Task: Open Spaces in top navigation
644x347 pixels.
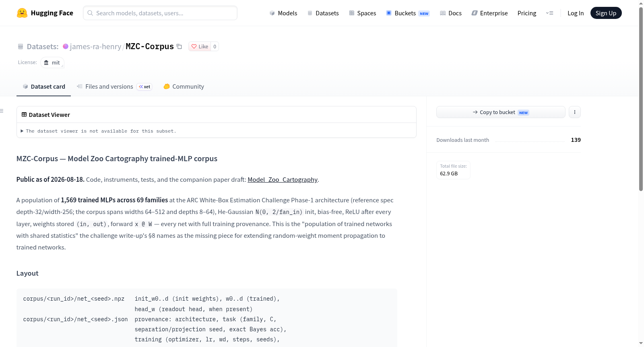Action: [x=363, y=13]
